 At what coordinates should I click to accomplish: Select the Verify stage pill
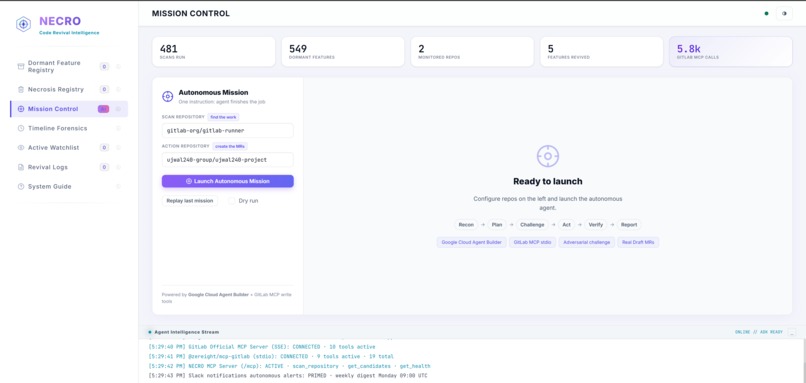[x=596, y=225]
